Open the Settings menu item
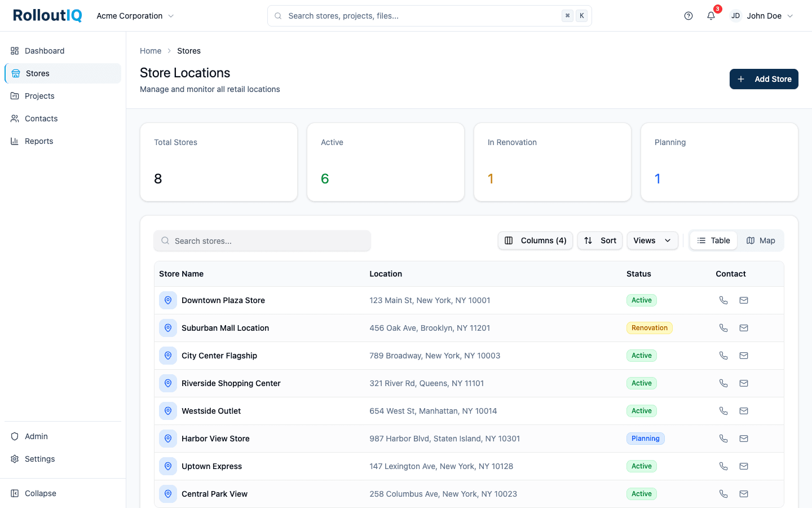This screenshot has width=812, height=508. [x=39, y=459]
